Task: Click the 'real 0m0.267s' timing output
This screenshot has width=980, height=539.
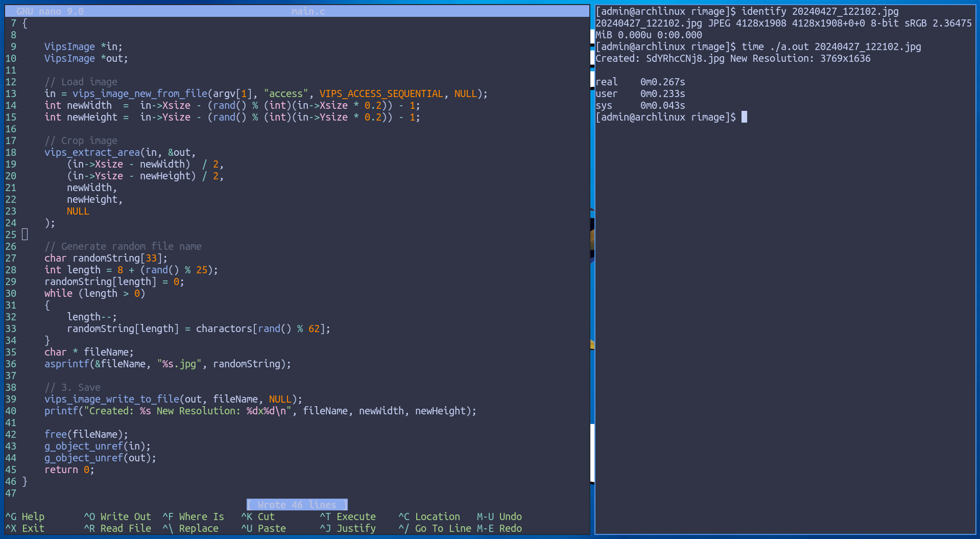Action: 640,82
